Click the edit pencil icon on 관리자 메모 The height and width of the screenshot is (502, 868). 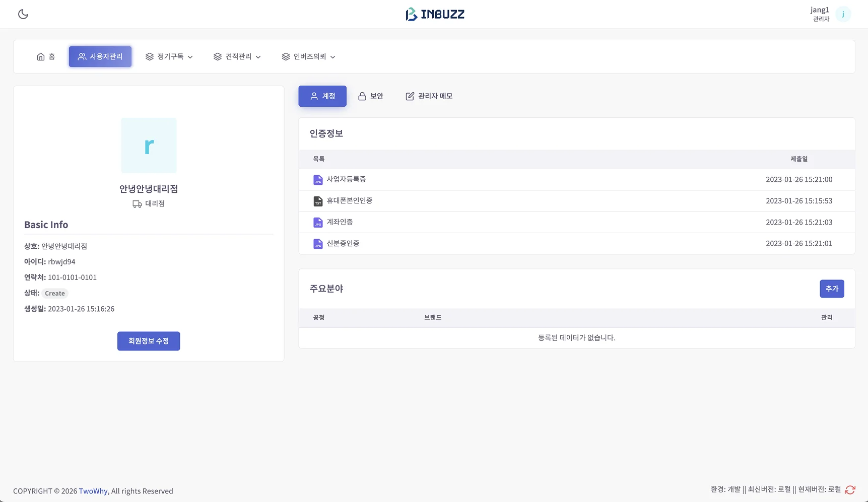click(x=410, y=96)
